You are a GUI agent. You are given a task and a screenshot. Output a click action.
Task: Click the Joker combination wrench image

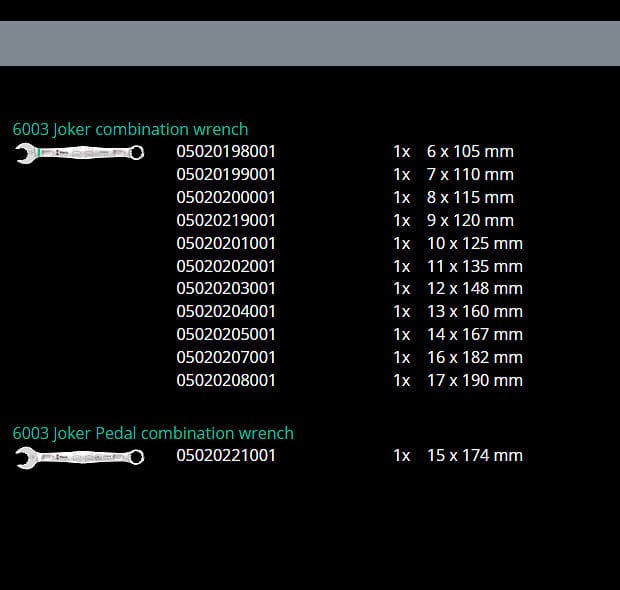click(79, 152)
